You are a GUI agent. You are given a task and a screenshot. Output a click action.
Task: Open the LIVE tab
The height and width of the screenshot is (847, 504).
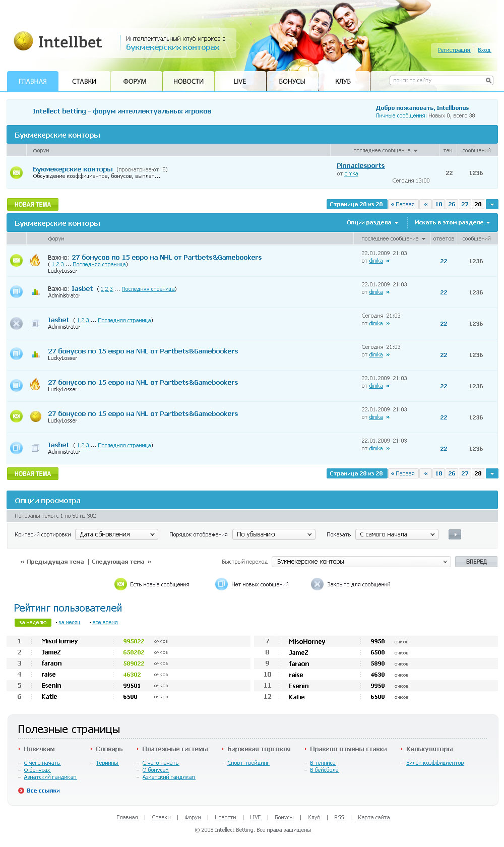240,81
